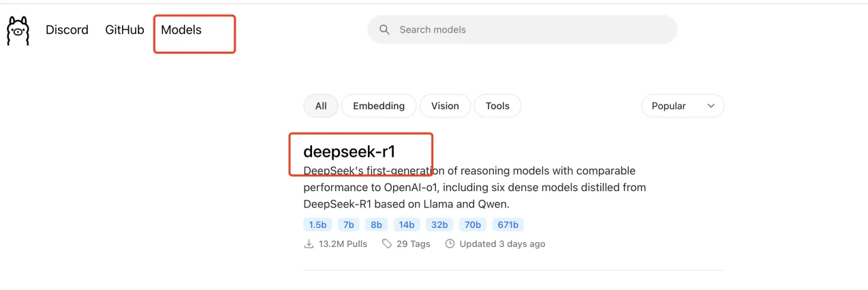The width and height of the screenshot is (868, 290).
Task: Select the 671b size tag
Action: pos(508,224)
